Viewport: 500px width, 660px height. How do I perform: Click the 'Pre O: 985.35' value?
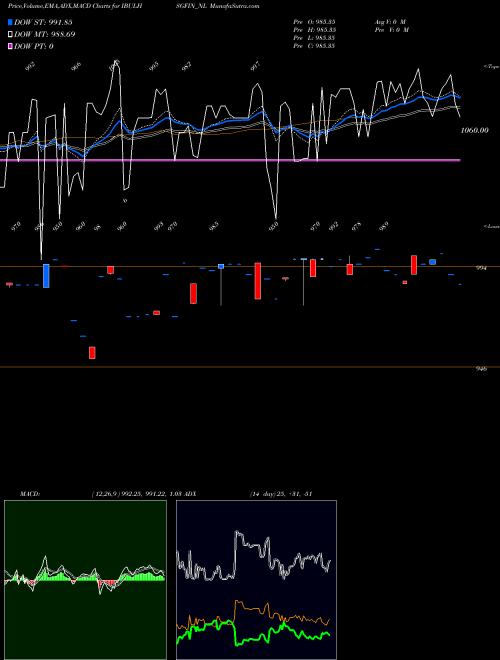[314, 22]
